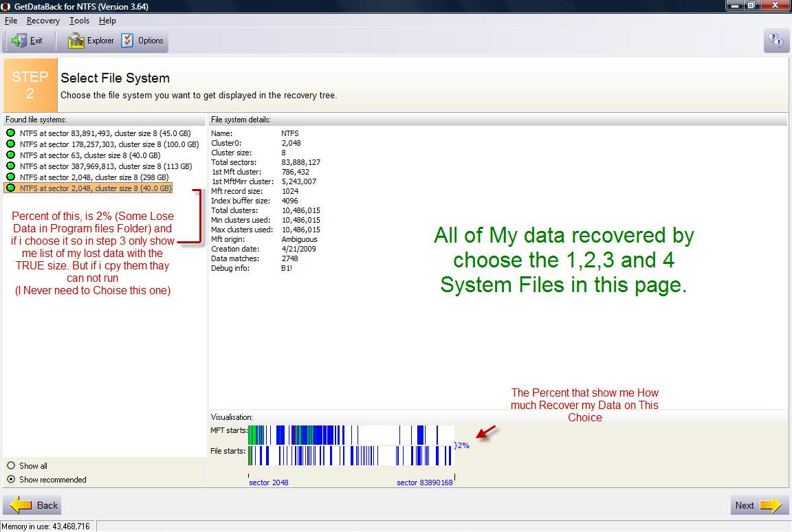The height and width of the screenshot is (532, 792).
Task: Click the help question-mark icon at top right
Action: [775, 41]
